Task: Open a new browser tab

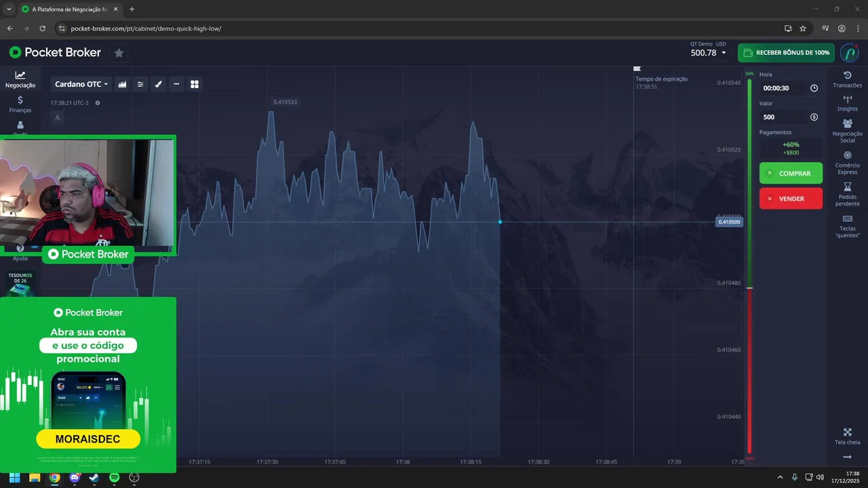Action: point(132,9)
